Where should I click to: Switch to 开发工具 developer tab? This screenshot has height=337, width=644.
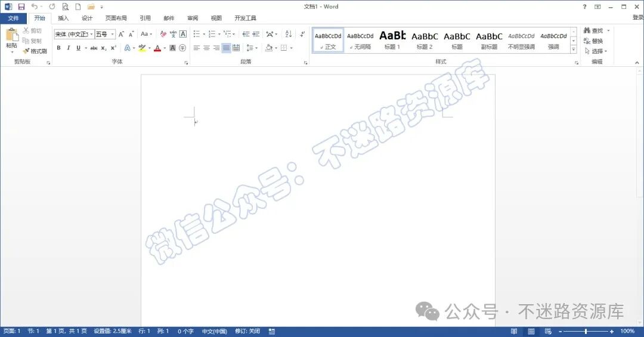click(x=245, y=18)
